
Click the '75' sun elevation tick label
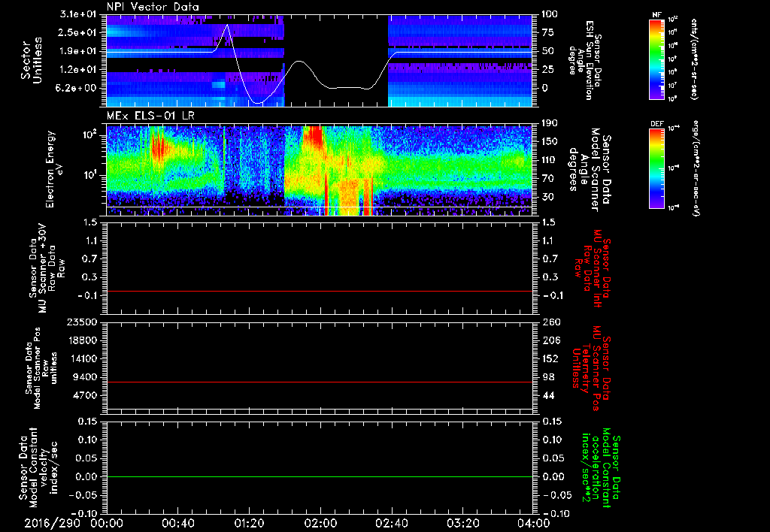coord(548,32)
